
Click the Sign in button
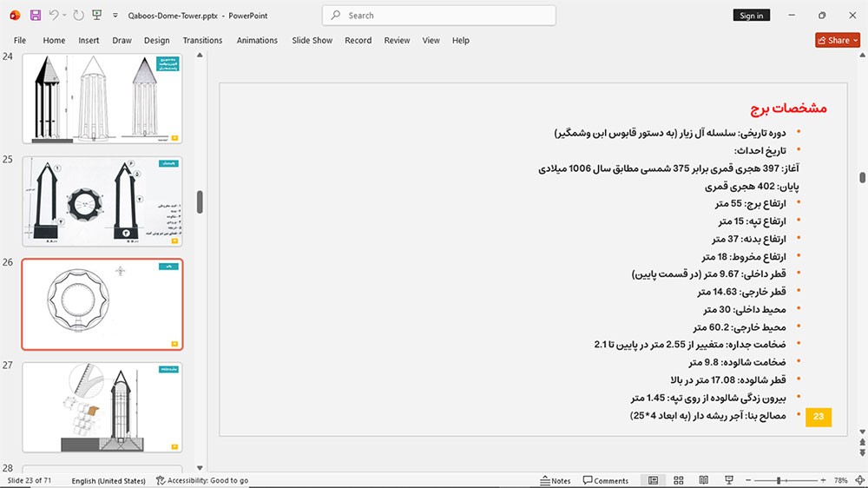pyautogui.click(x=751, y=16)
